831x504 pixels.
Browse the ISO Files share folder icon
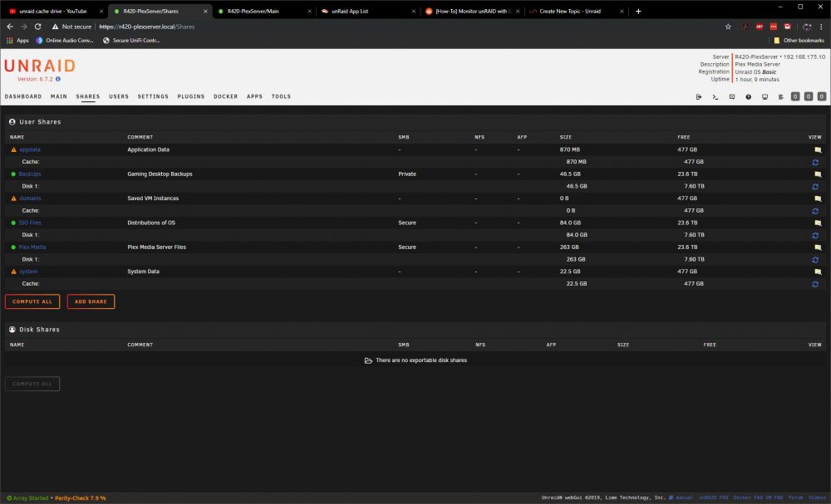[x=818, y=223]
